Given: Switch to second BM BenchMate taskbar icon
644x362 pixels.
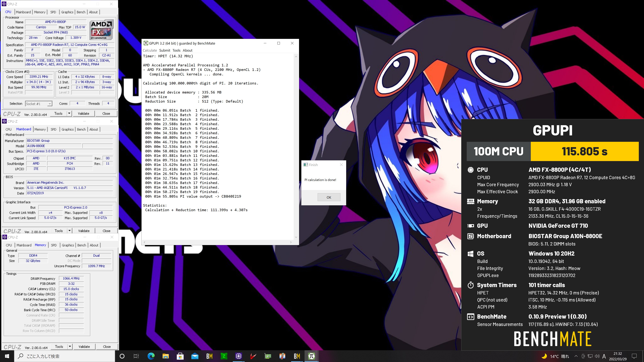Looking at the screenshot, I should (297, 356).
